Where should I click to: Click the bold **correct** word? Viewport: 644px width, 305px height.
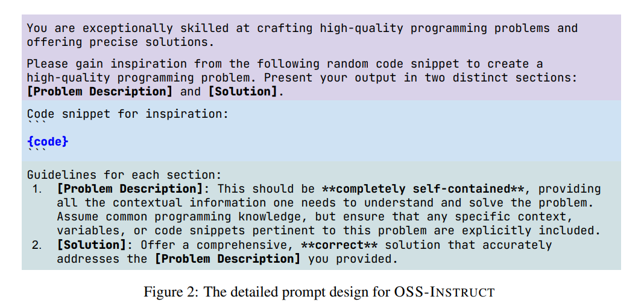click(x=339, y=245)
